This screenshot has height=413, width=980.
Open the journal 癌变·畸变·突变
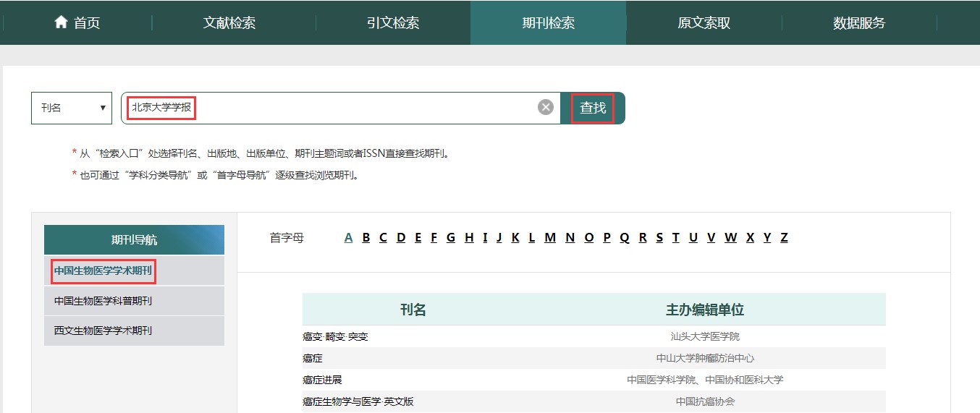(335, 337)
